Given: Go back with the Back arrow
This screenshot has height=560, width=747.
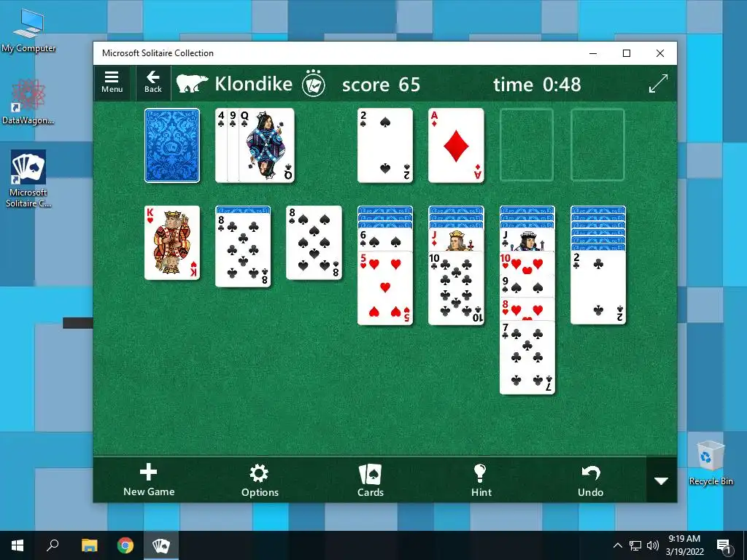Looking at the screenshot, I should (153, 83).
